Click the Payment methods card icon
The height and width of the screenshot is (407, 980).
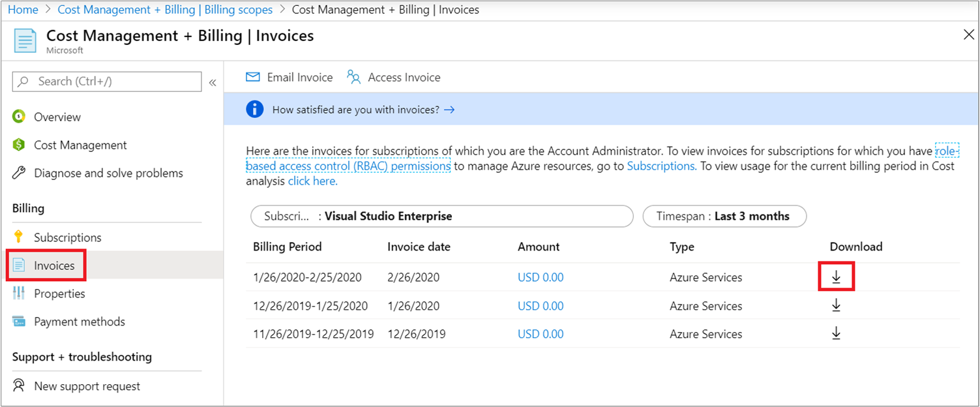(x=20, y=322)
